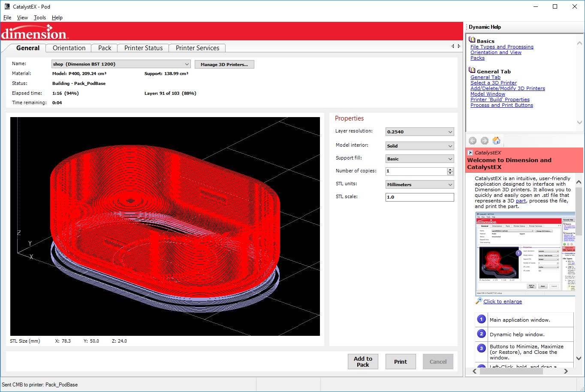Click scroll-down arrow of help content scrollbar
Screen dimensions: 585x392
tap(579, 358)
